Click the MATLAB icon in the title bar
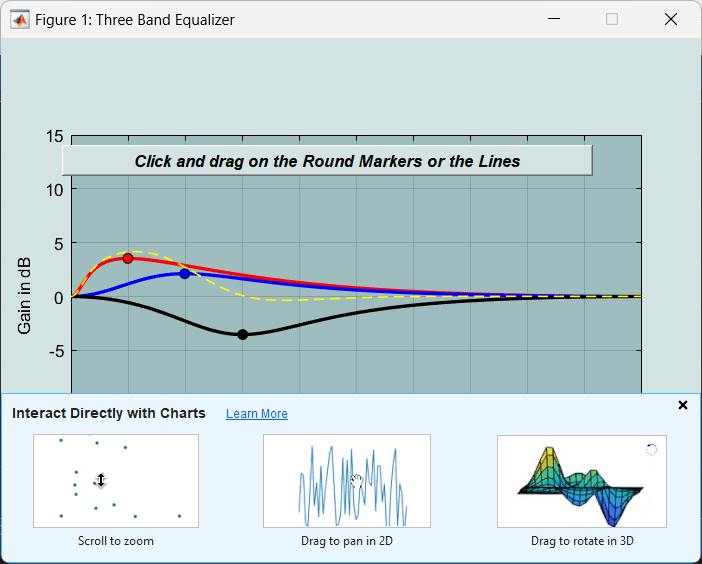This screenshot has width=702, height=564. pos(20,20)
